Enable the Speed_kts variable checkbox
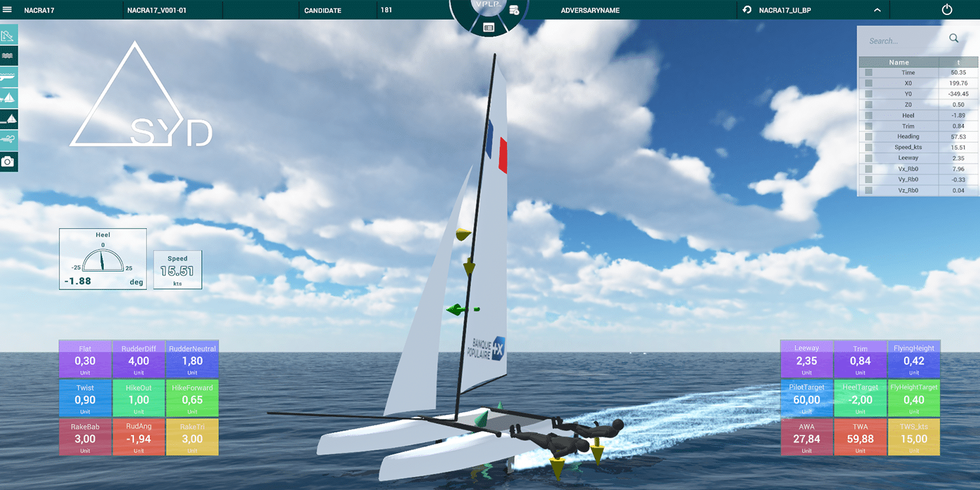Viewport: 980px width, 490px height. 868,148
